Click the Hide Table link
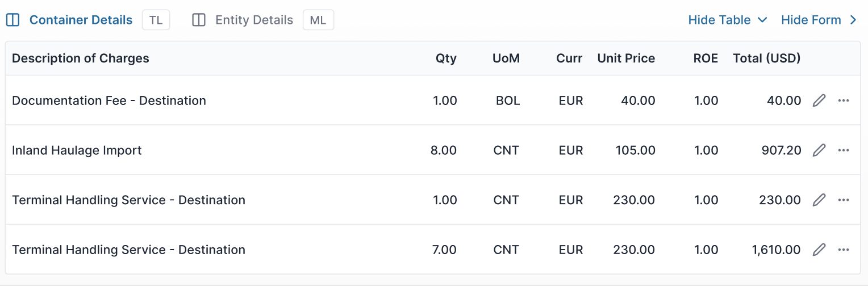The width and height of the screenshot is (868, 287). pyautogui.click(x=719, y=20)
